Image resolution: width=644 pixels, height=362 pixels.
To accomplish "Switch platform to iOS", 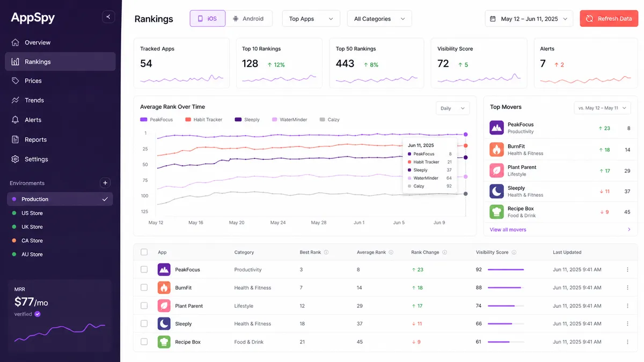I will click(x=207, y=19).
